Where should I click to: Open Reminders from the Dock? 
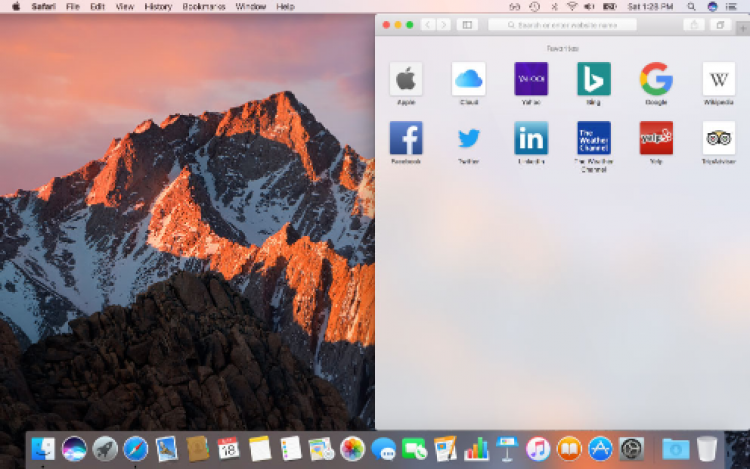290,449
